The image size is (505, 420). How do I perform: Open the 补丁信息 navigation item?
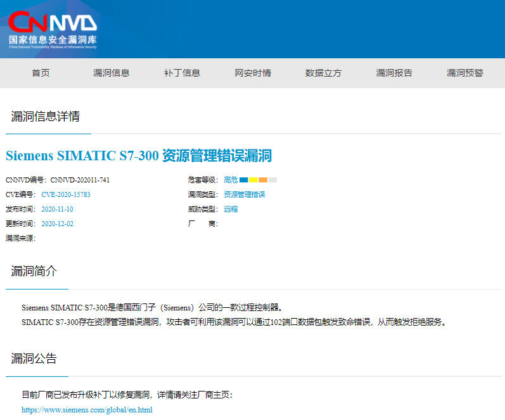pyautogui.click(x=182, y=73)
